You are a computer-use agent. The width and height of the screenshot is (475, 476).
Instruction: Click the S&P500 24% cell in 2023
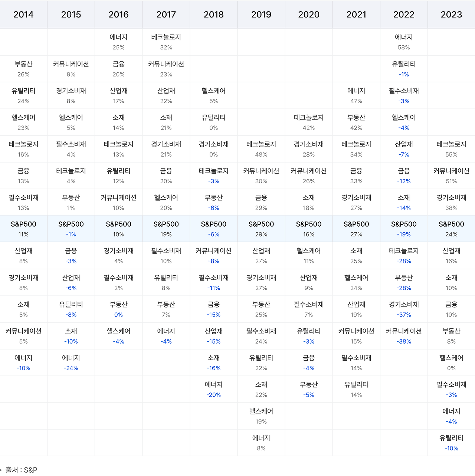click(x=451, y=229)
